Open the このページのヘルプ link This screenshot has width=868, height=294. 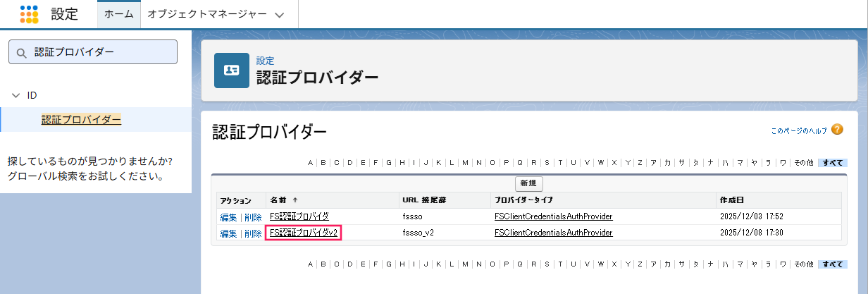(798, 130)
